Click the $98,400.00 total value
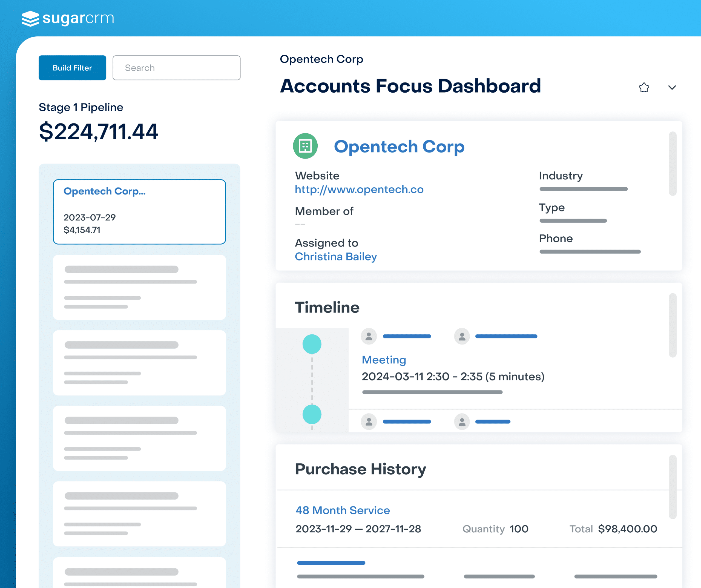 628,529
